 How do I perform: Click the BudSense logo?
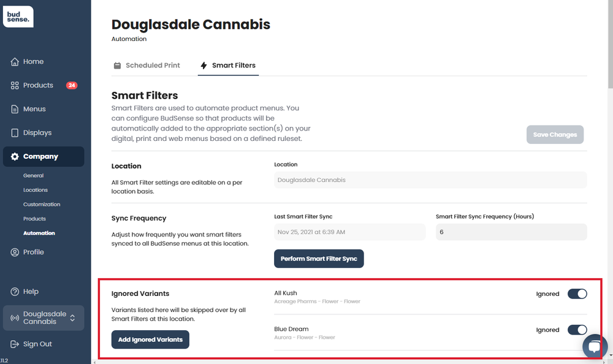[18, 17]
